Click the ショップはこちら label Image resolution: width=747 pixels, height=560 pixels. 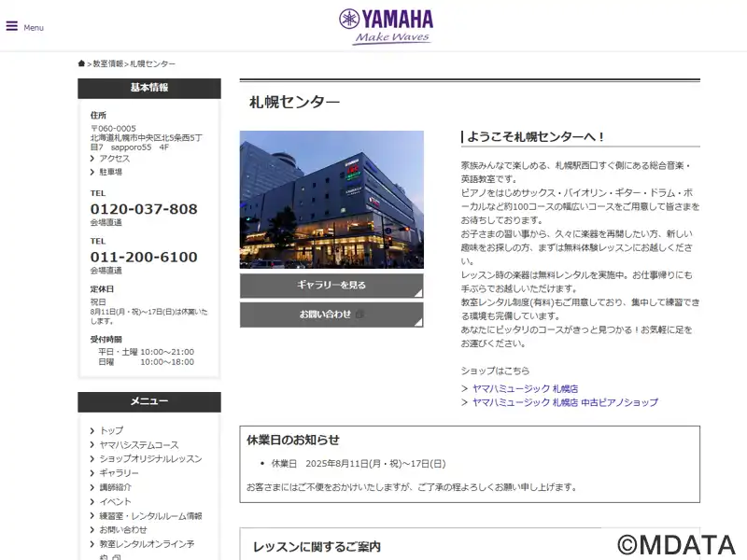(495, 371)
